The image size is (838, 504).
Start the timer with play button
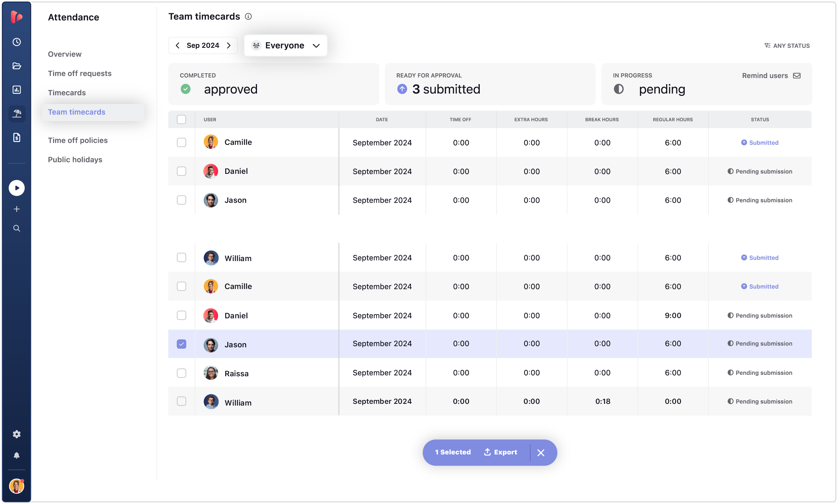(16, 188)
